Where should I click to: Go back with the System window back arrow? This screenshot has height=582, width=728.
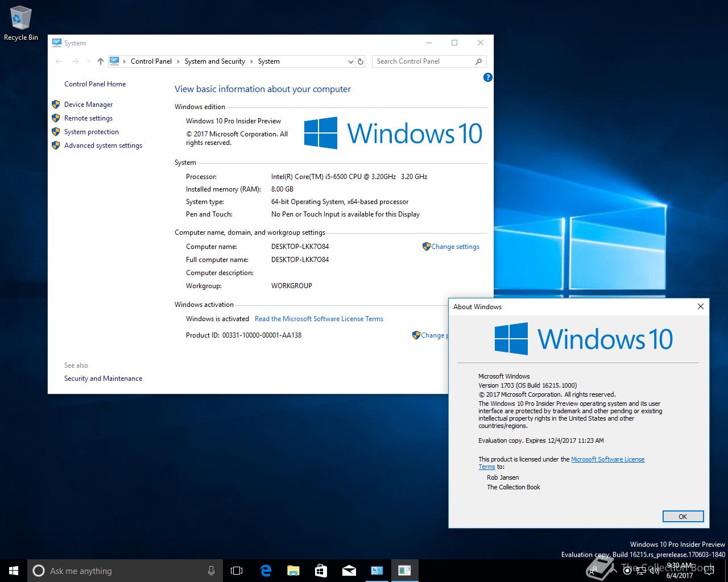pyautogui.click(x=59, y=61)
